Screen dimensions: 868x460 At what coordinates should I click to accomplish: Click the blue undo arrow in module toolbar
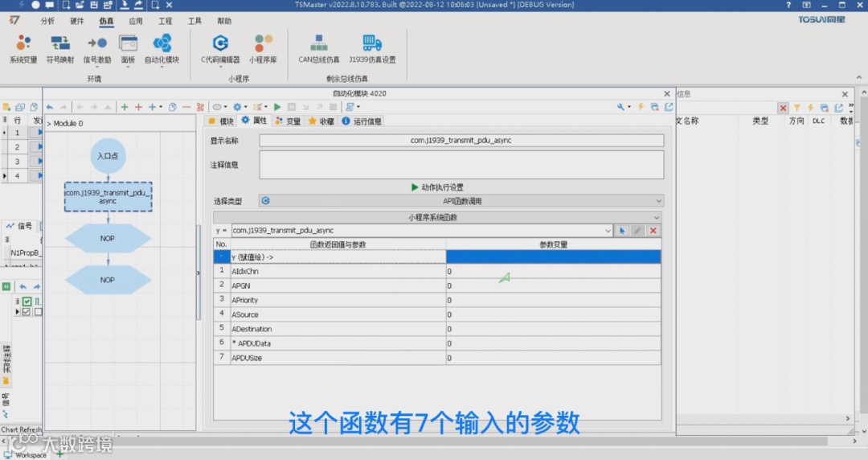tap(50, 107)
